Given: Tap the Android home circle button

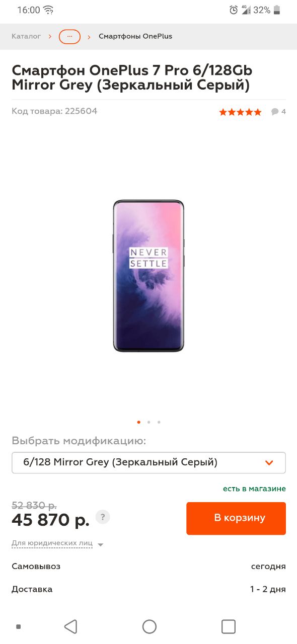Looking at the screenshot, I should [x=150, y=626].
